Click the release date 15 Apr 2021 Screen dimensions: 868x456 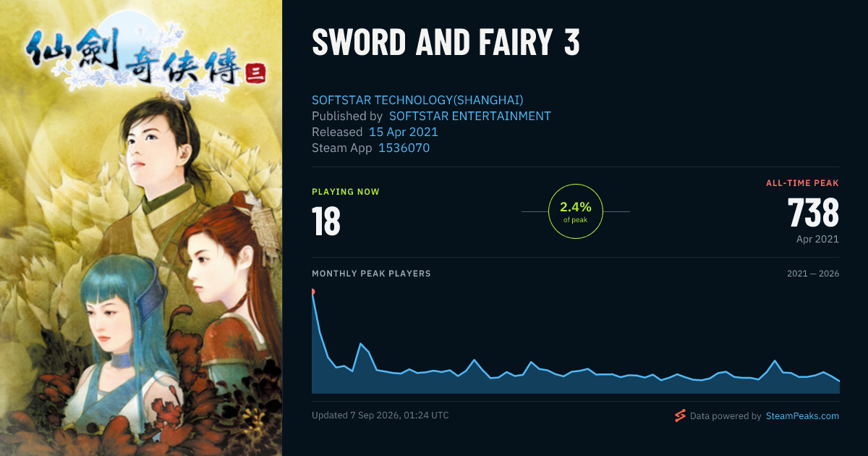[x=404, y=132]
